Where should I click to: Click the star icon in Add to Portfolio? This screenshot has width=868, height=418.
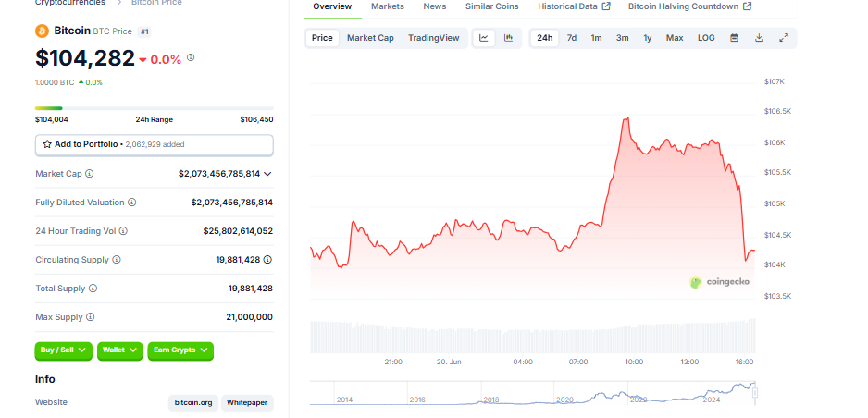47,144
